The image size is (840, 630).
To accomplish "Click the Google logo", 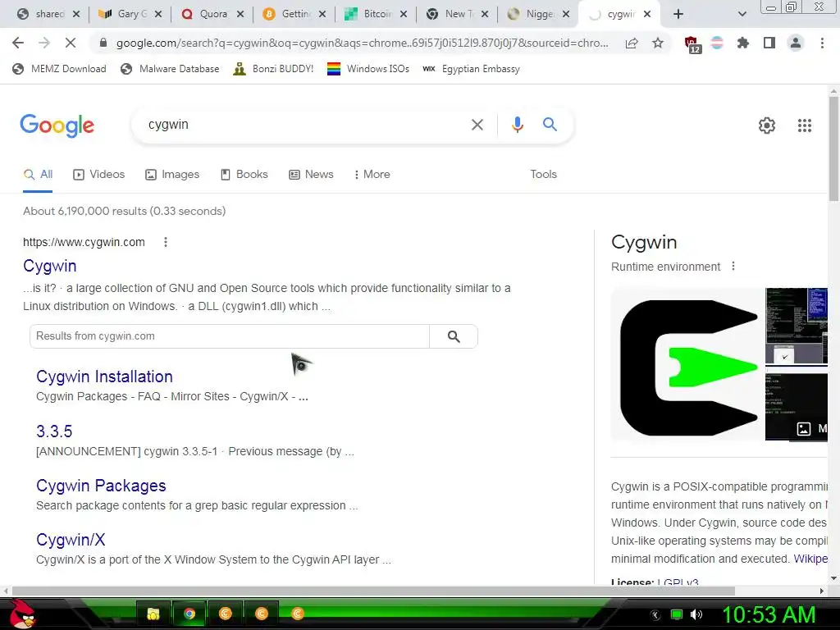I will coord(57,126).
